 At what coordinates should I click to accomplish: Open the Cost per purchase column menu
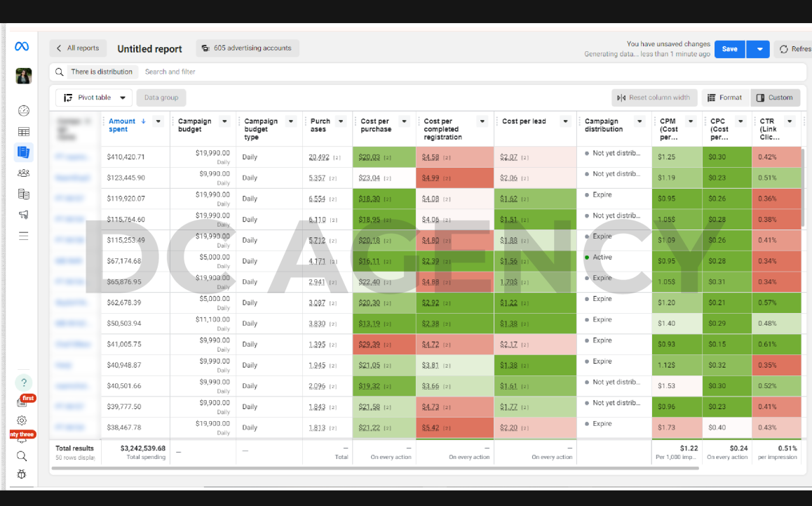pos(405,121)
